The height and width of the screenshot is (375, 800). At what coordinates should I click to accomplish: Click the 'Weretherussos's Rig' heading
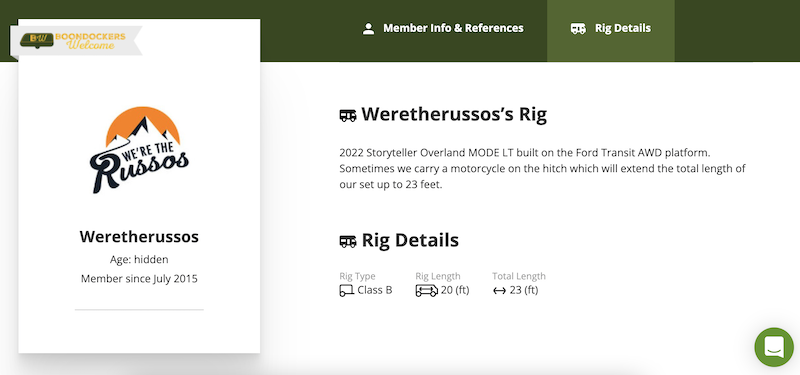point(454,114)
